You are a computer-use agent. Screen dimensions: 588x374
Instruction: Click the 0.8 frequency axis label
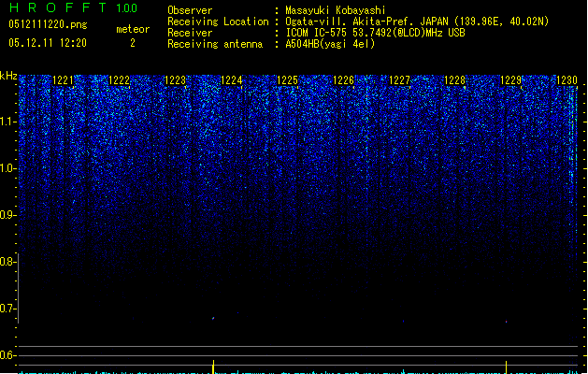click(x=7, y=262)
